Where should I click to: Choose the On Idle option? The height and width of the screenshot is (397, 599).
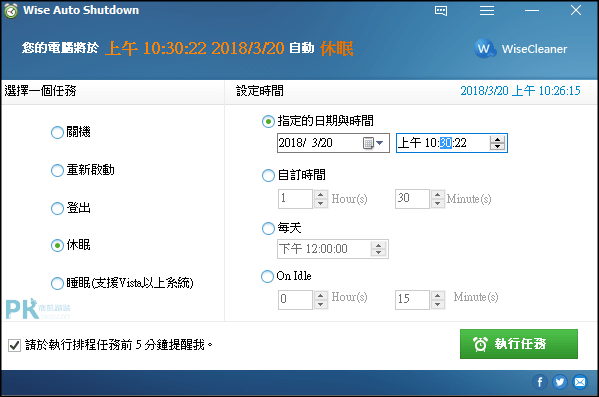[x=286, y=276]
